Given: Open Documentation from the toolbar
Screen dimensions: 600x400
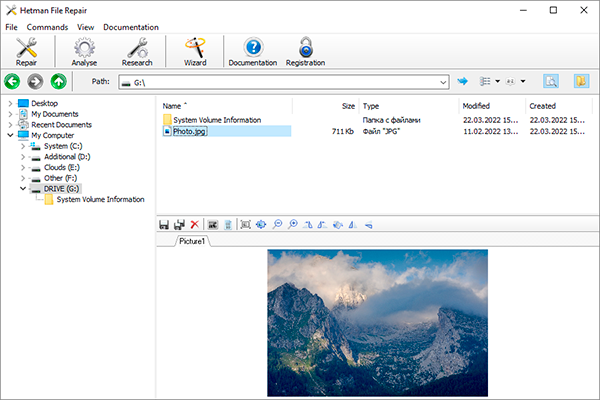Looking at the screenshot, I should (x=253, y=51).
